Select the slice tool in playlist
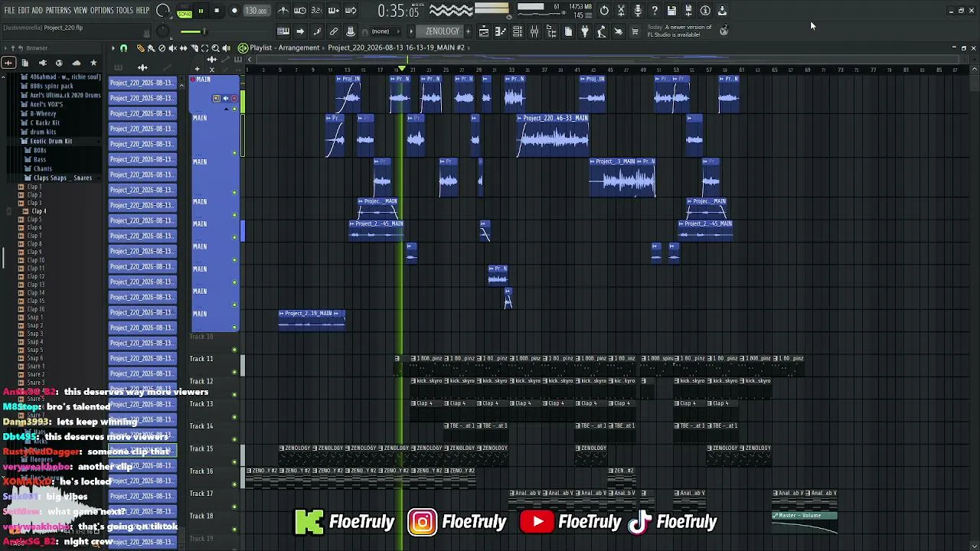The image size is (980, 551). tap(194, 48)
